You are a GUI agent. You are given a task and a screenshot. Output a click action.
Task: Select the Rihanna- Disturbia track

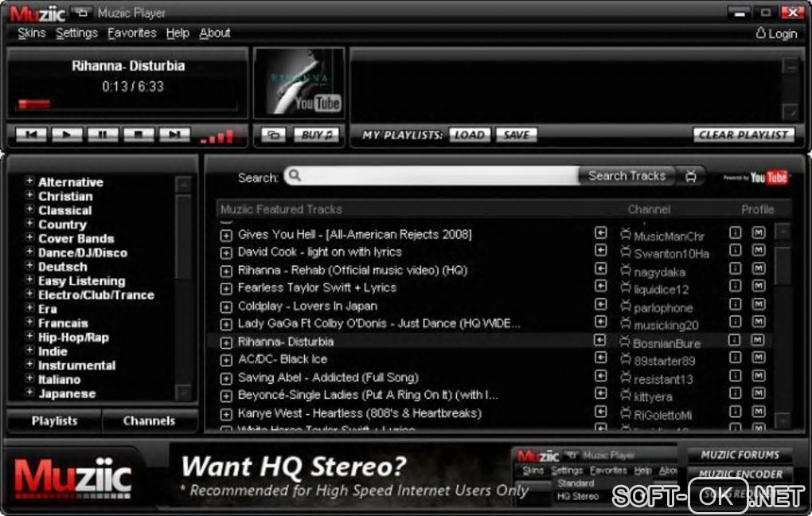coord(285,342)
